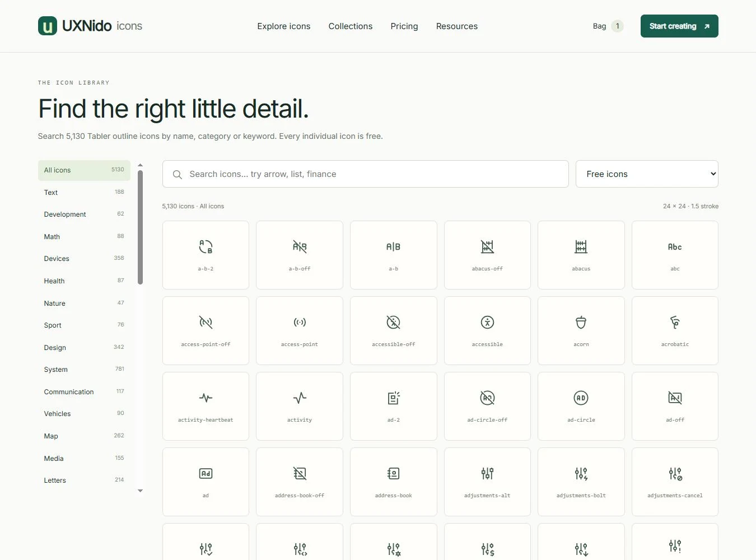Go to Explore icons menu
The height and width of the screenshot is (560, 756).
click(x=284, y=26)
